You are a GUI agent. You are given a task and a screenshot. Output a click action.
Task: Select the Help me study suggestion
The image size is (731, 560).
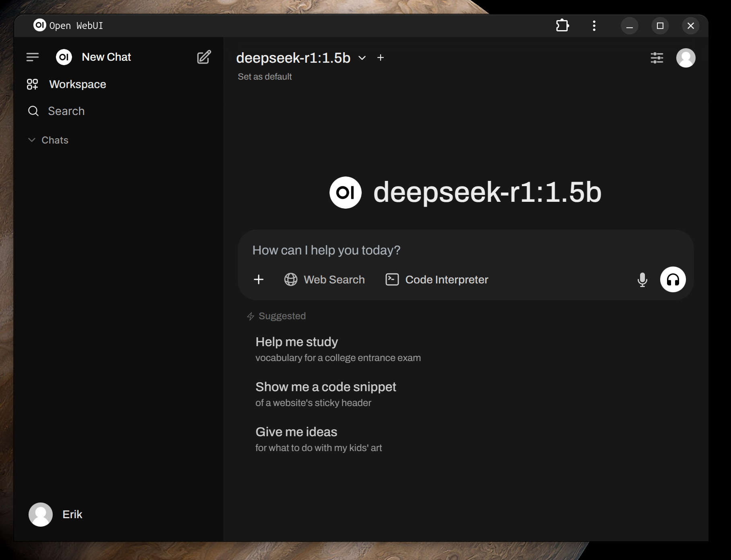pos(297,342)
